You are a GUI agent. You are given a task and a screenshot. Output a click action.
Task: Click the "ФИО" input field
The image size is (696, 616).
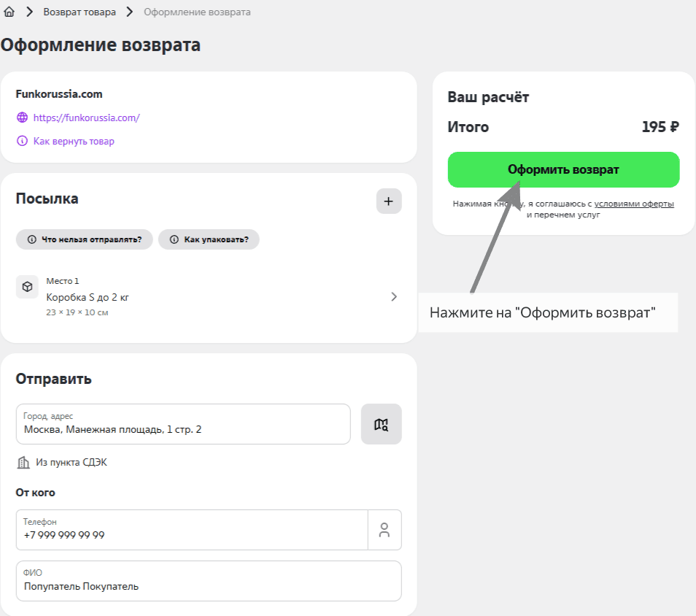coord(209,581)
